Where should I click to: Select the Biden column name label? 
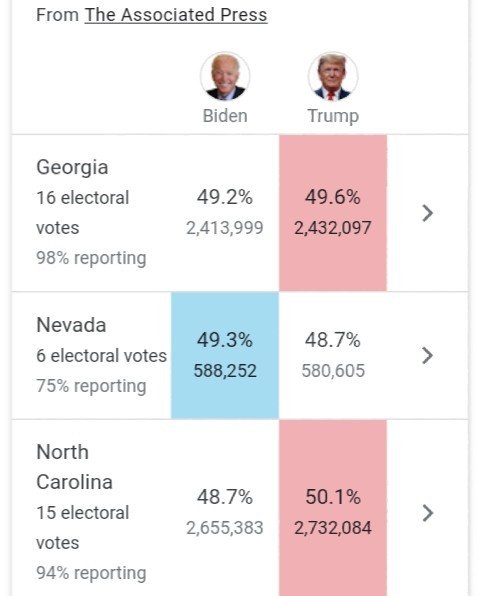click(x=225, y=116)
